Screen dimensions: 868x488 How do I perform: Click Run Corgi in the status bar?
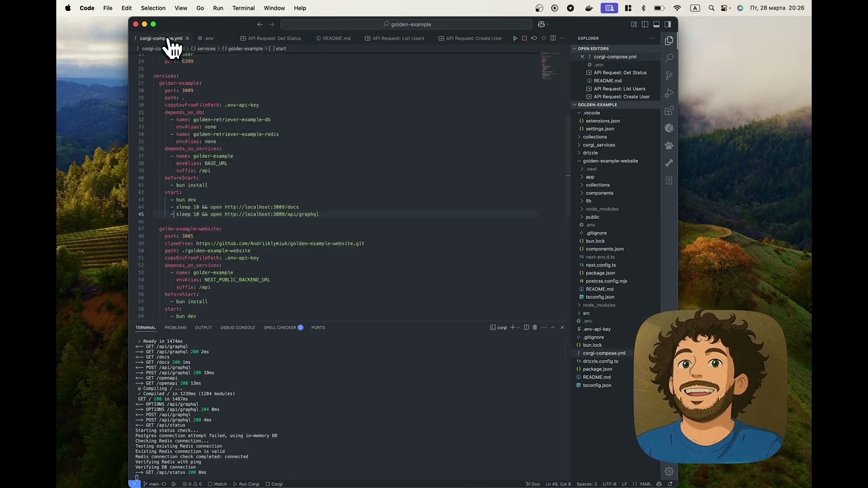click(246, 484)
